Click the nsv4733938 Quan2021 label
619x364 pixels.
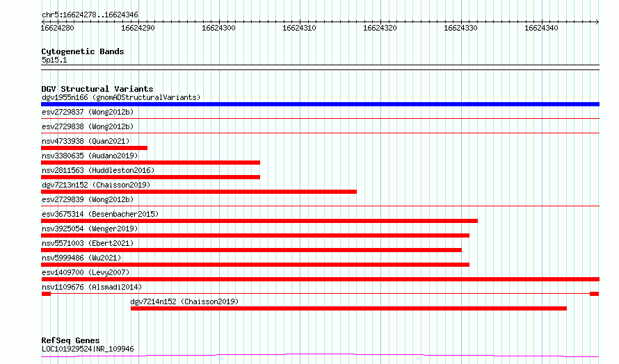86,141
